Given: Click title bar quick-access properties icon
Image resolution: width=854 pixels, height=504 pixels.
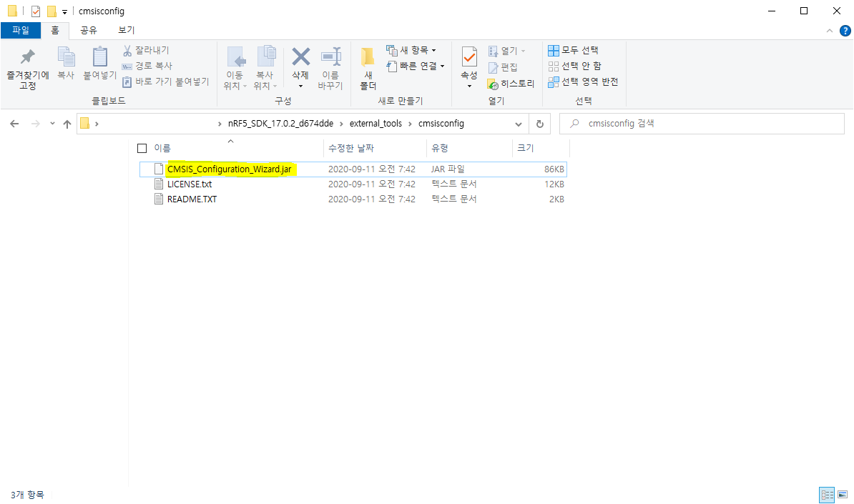Looking at the screenshot, I should [x=36, y=11].
